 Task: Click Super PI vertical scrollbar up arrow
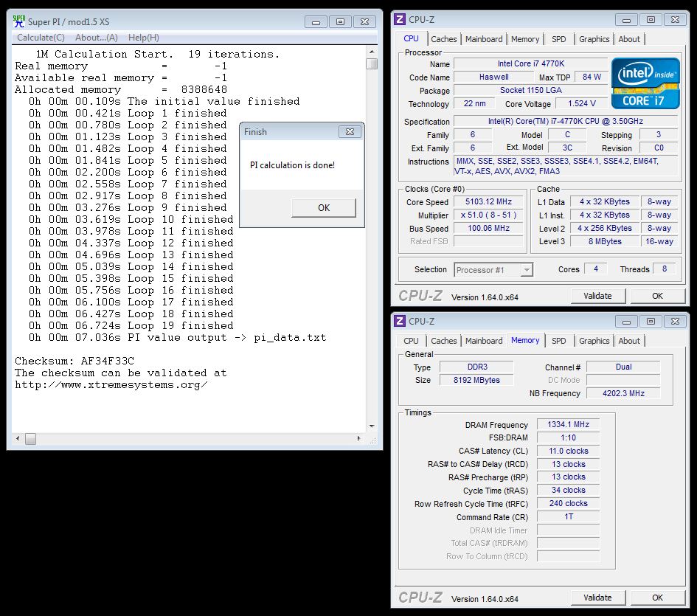tap(372, 52)
